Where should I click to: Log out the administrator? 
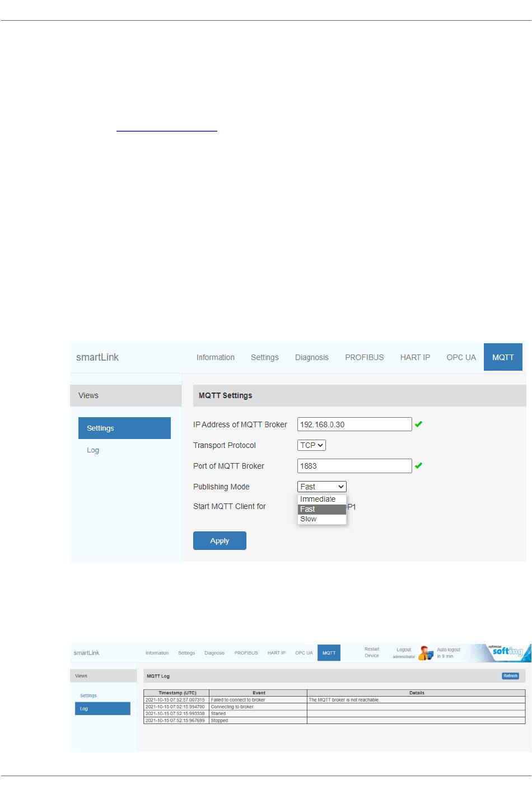tap(404, 650)
